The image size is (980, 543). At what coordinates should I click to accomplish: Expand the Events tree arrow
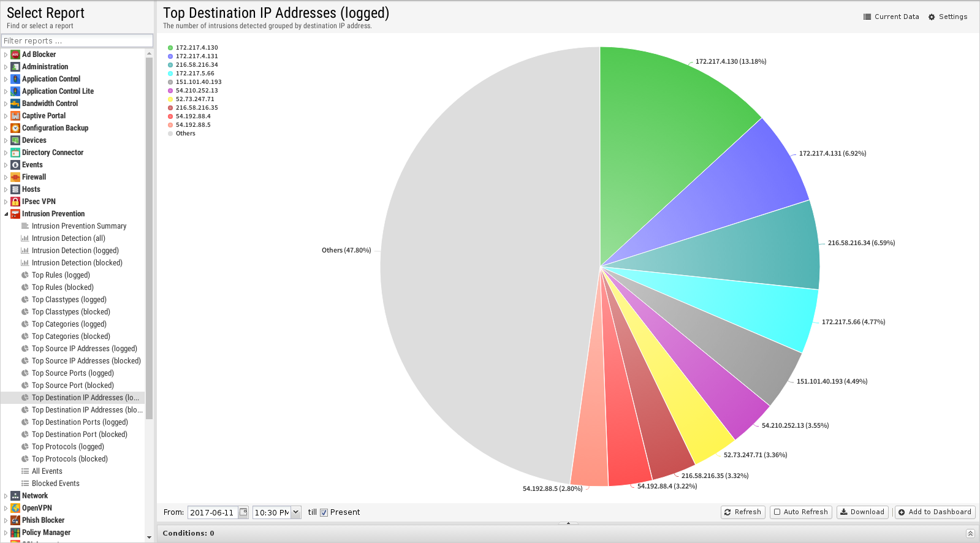6,165
